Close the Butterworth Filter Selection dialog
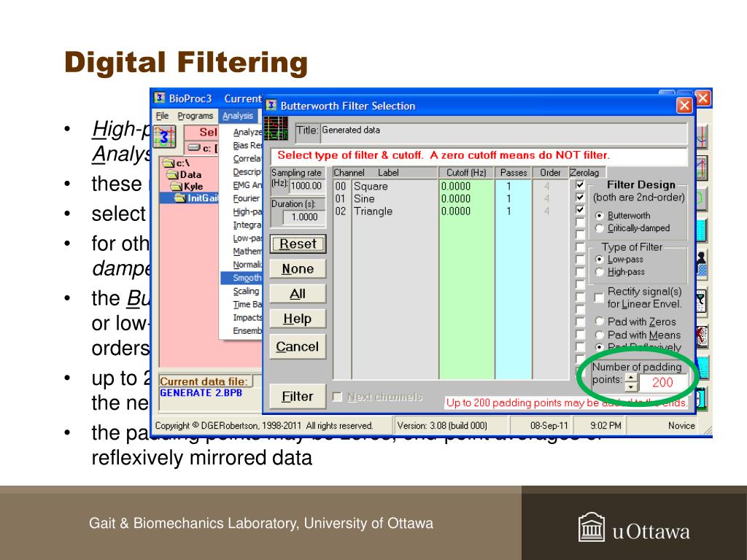 pyautogui.click(x=684, y=105)
